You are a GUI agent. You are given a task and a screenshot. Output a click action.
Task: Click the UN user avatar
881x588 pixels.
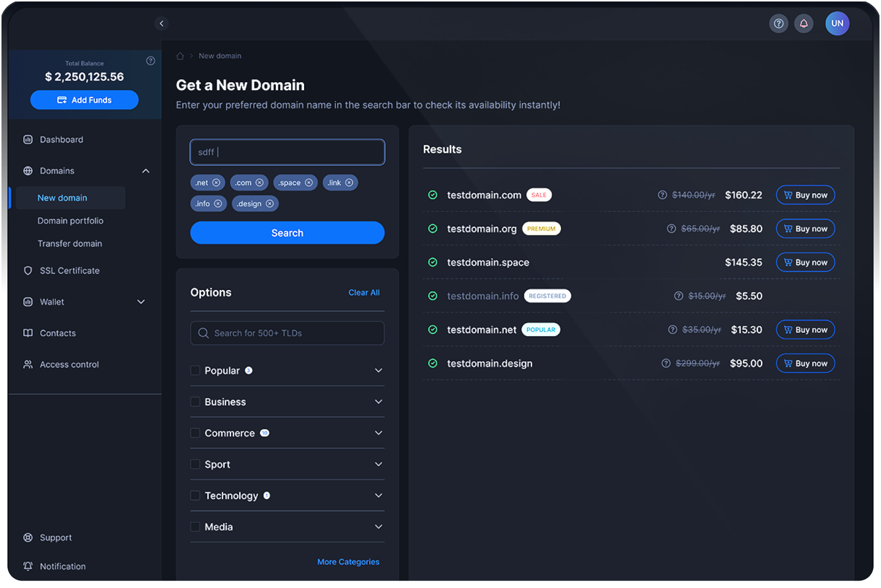[x=837, y=23]
